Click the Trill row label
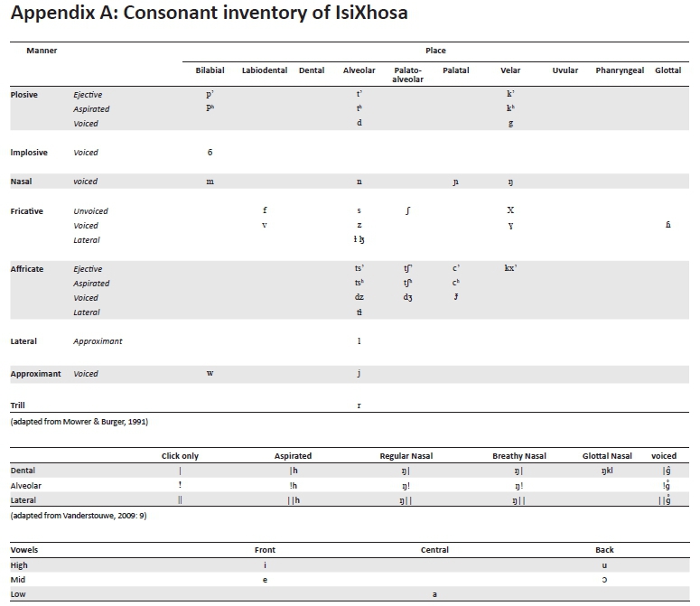 (17, 406)
